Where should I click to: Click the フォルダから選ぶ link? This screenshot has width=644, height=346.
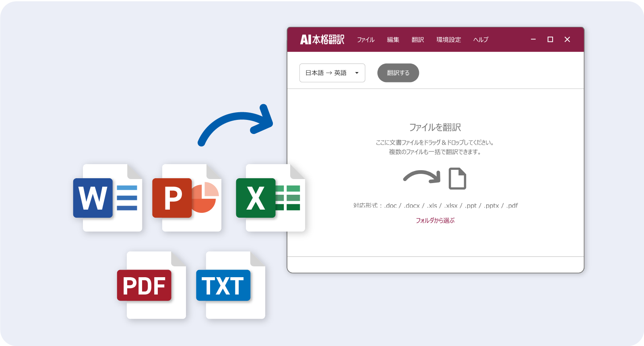click(x=435, y=220)
